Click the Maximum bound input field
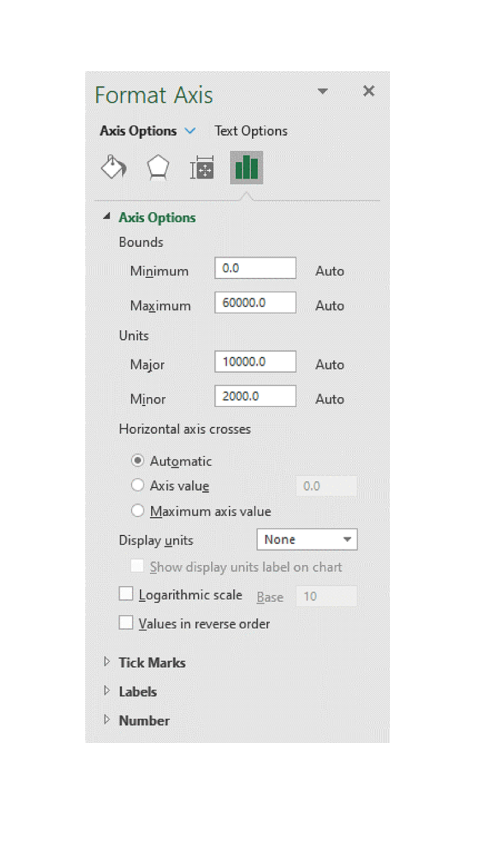The image size is (488, 868). coord(255,302)
